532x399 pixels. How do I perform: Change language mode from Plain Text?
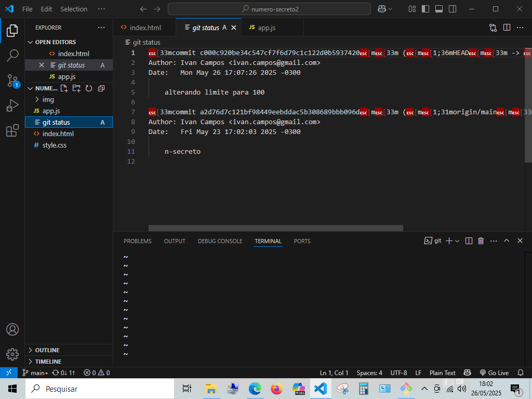coord(442,373)
